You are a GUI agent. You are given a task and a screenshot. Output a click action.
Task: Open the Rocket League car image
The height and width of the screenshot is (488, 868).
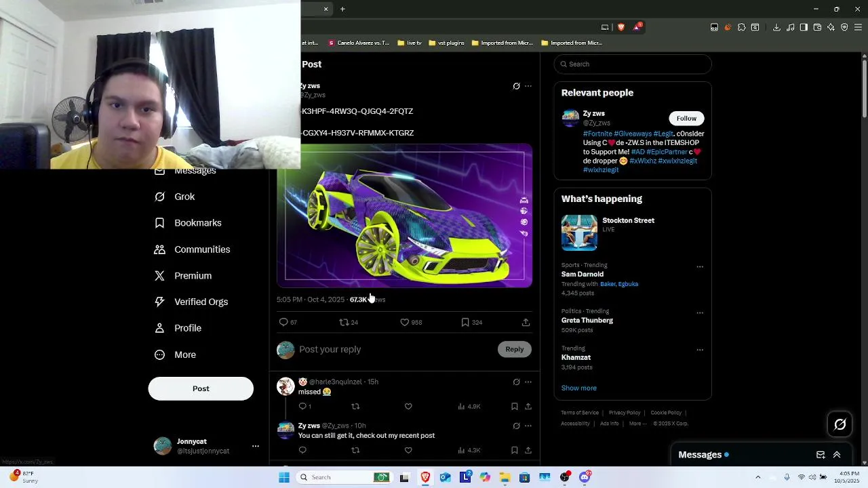click(404, 216)
